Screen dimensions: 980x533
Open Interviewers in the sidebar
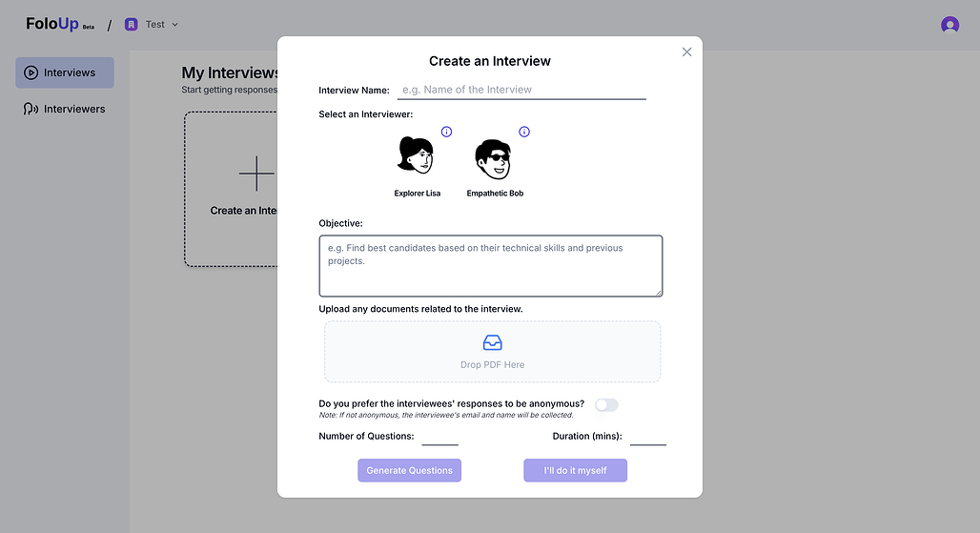(x=65, y=109)
